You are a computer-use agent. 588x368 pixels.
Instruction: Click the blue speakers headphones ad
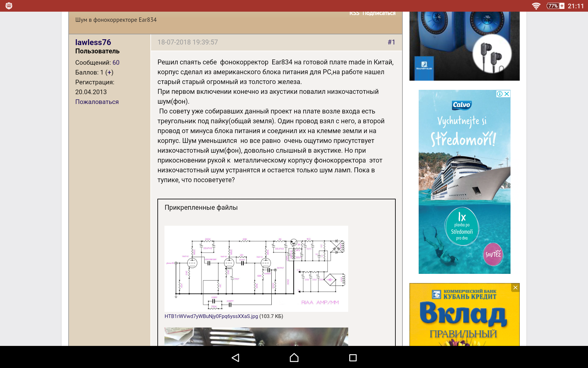coord(464,46)
